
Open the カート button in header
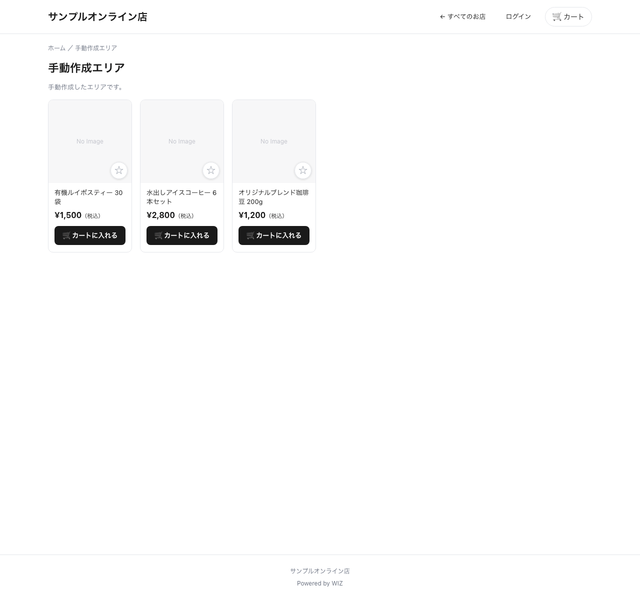[x=568, y=17]
